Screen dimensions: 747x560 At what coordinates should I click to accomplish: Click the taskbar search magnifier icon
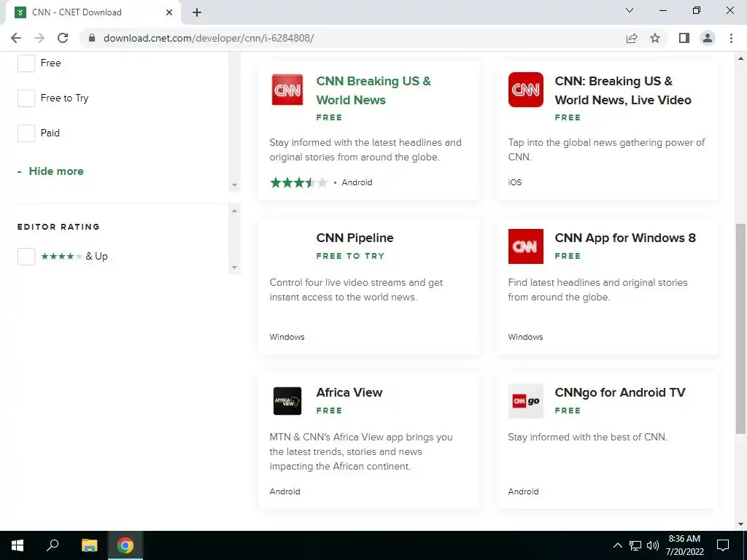[x=53, y=545]
